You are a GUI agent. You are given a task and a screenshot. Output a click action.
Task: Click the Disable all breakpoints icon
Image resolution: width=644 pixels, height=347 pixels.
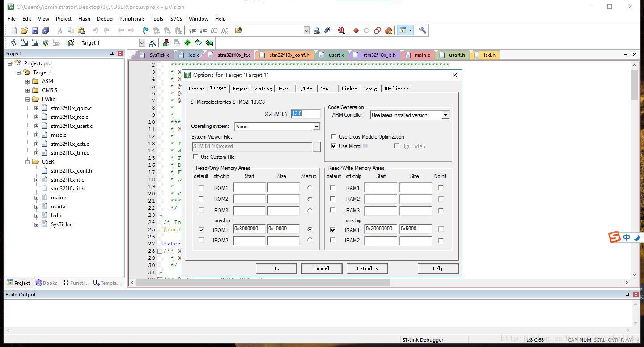pyautogui.click(x=377, y=30)
